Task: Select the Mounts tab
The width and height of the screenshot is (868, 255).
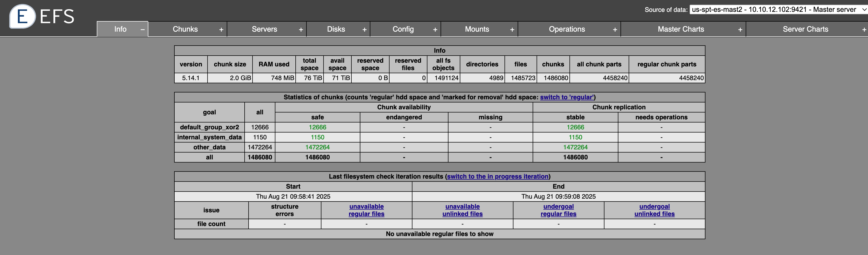Action: [477, 29]
